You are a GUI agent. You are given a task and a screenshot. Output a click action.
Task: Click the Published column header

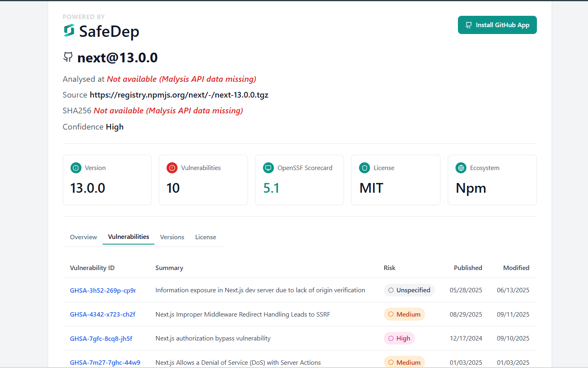click(468, 268)
